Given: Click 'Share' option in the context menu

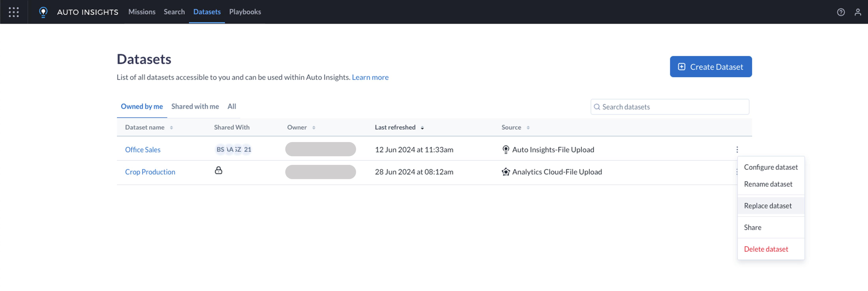Looking at the screenshot, I should pyautogui.click(x=753, y=227).
